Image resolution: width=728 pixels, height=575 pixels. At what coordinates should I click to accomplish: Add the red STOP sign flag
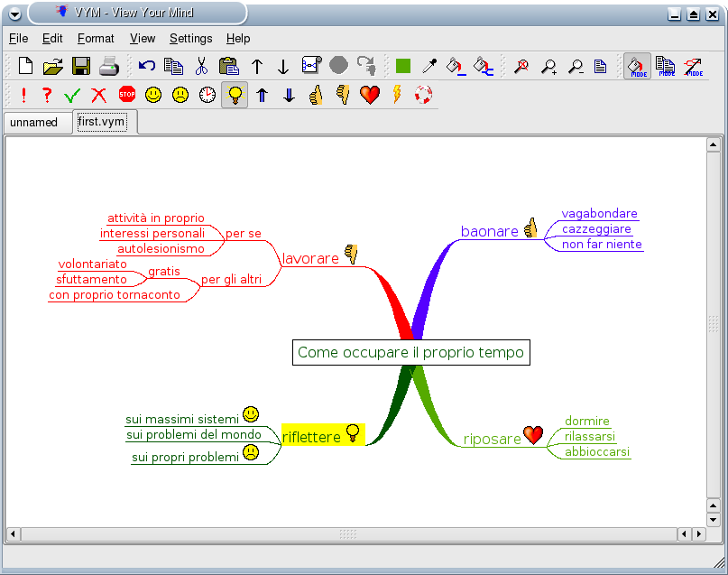point(127,95)
